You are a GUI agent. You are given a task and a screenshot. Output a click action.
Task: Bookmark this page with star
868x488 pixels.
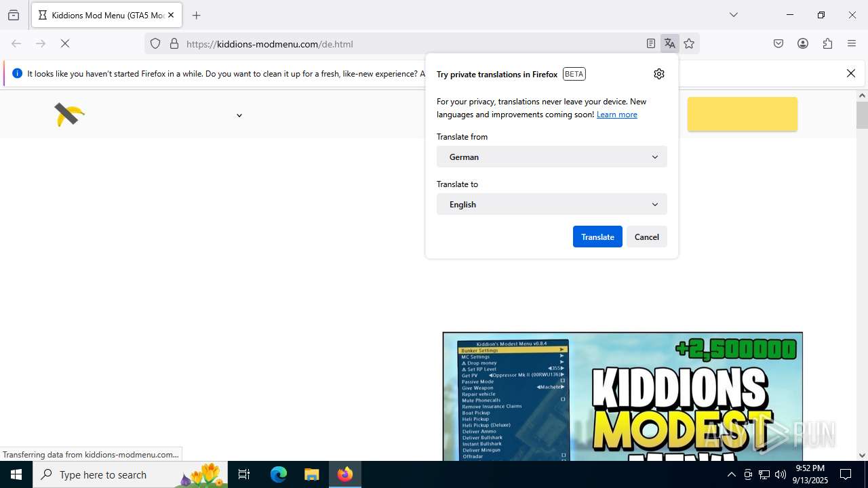click(689, 44)
